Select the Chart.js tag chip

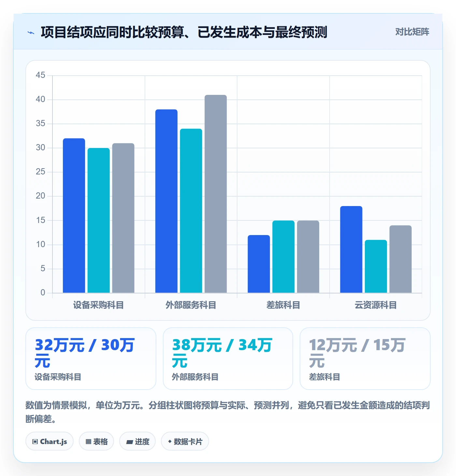pyautogui.click(x=50, y=441)
